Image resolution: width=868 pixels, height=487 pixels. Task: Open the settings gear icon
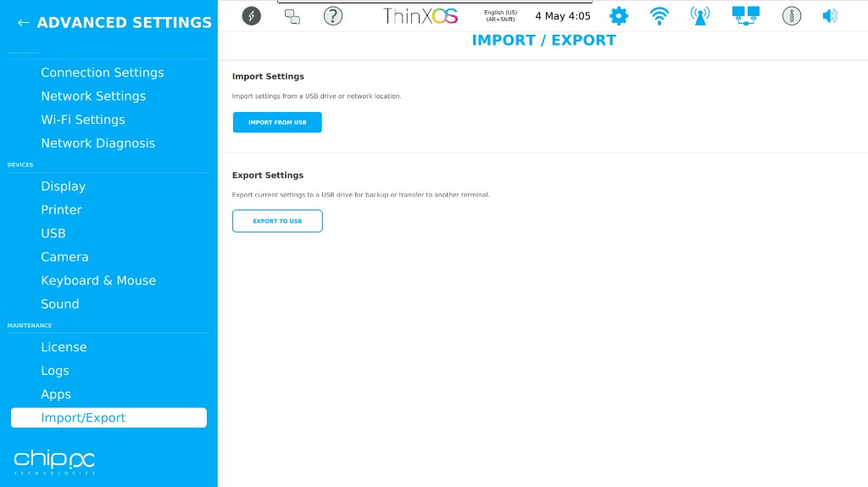tap(618, 16)
